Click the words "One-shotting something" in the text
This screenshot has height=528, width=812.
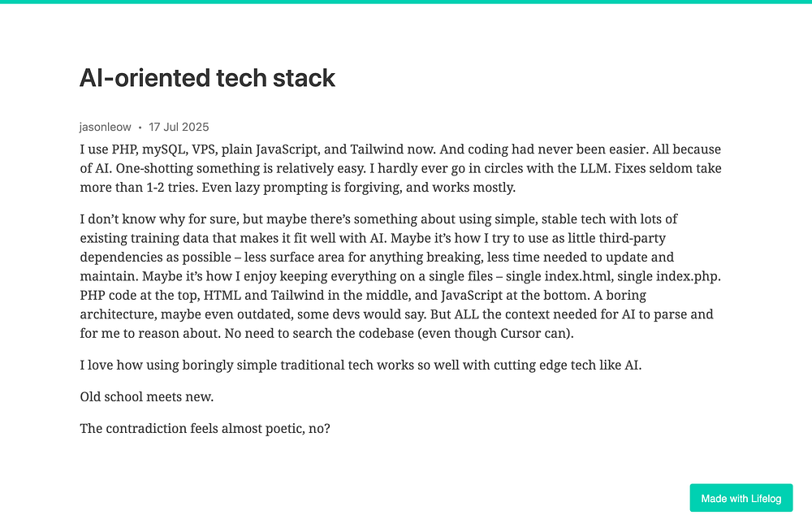(187, 168)
